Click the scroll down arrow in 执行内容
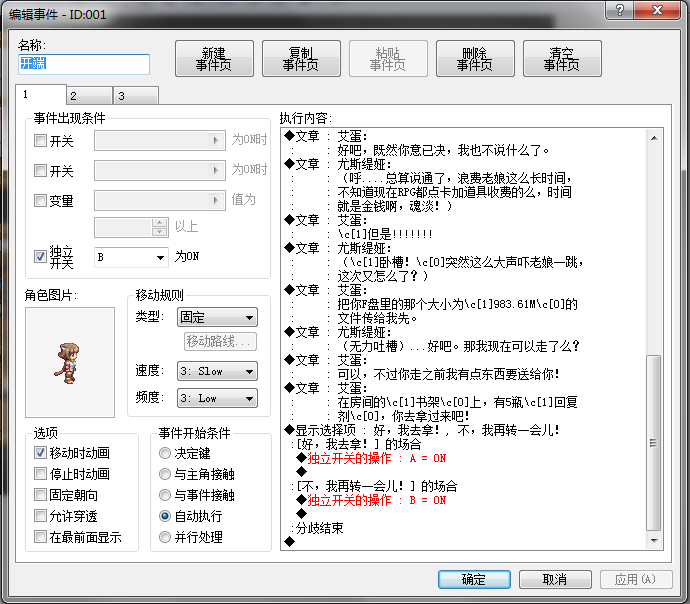 (x=654, y=541)
